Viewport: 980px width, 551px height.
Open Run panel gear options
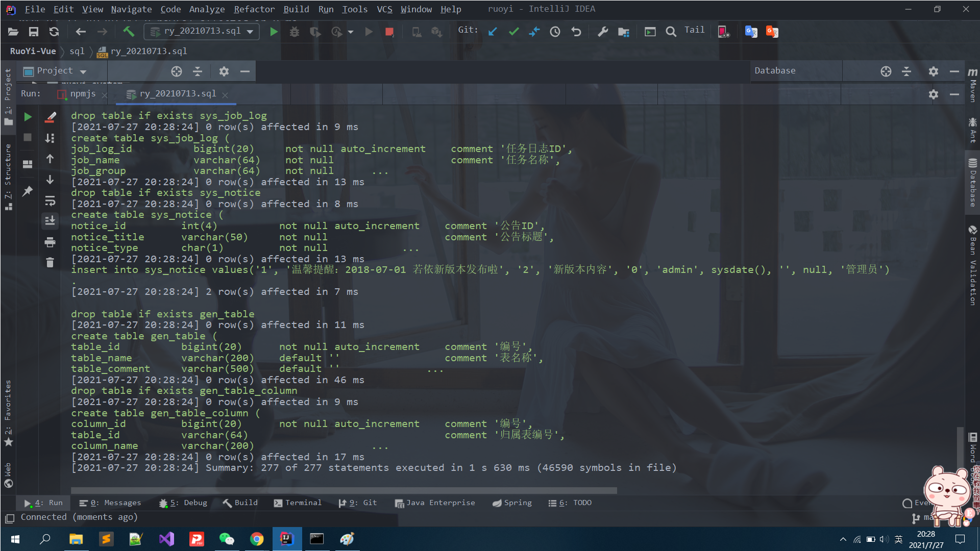[934, 94]
